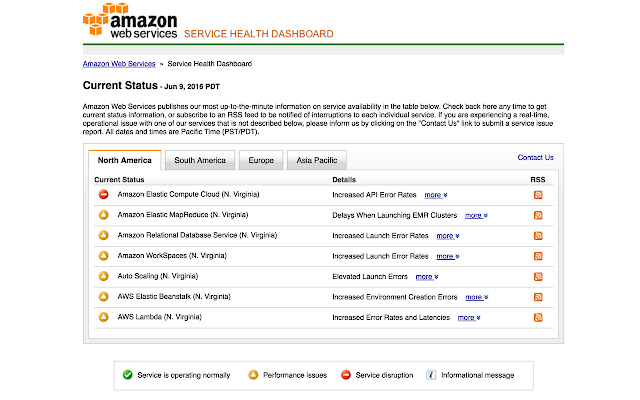Screen dimensions: 640x400
Task: Click the Increased API Error Rates text
Action: click(374, 195)
